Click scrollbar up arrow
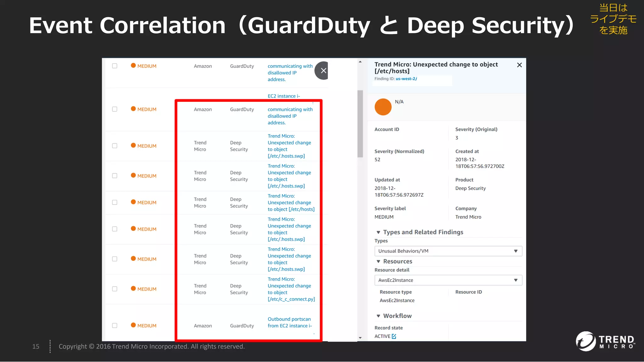 click(360, 62)
